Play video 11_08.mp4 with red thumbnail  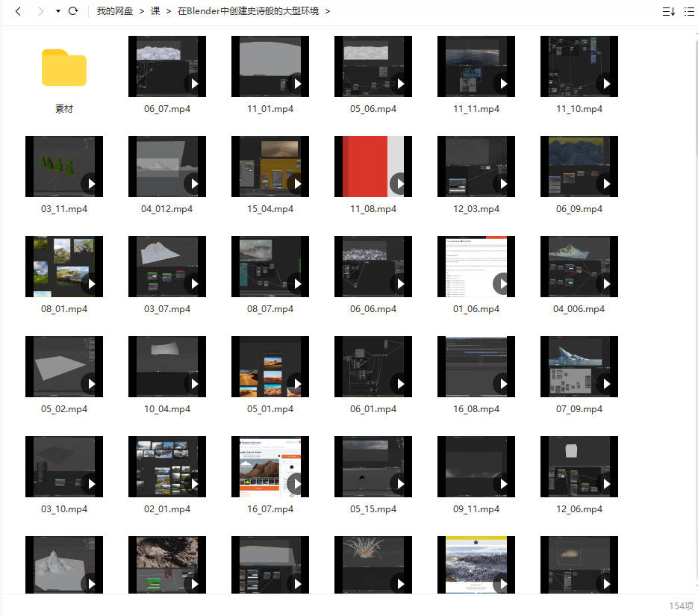pyautogui.click(x=373, y=167)
